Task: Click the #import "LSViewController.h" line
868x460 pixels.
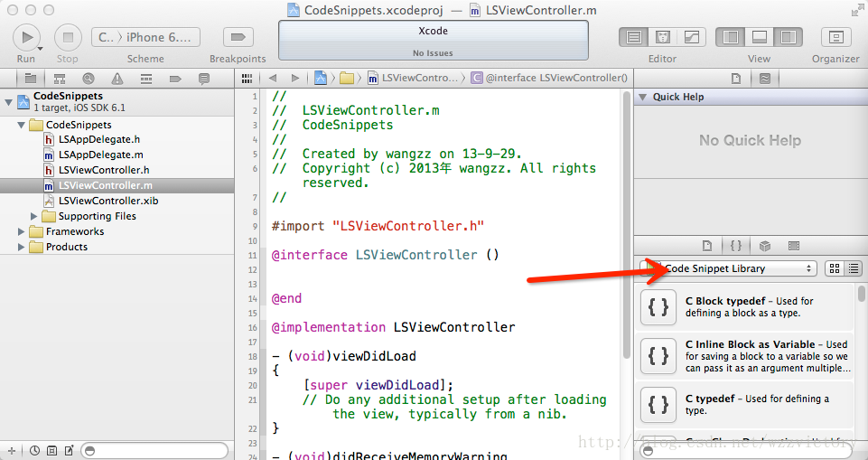Action: tap(378, 227)
